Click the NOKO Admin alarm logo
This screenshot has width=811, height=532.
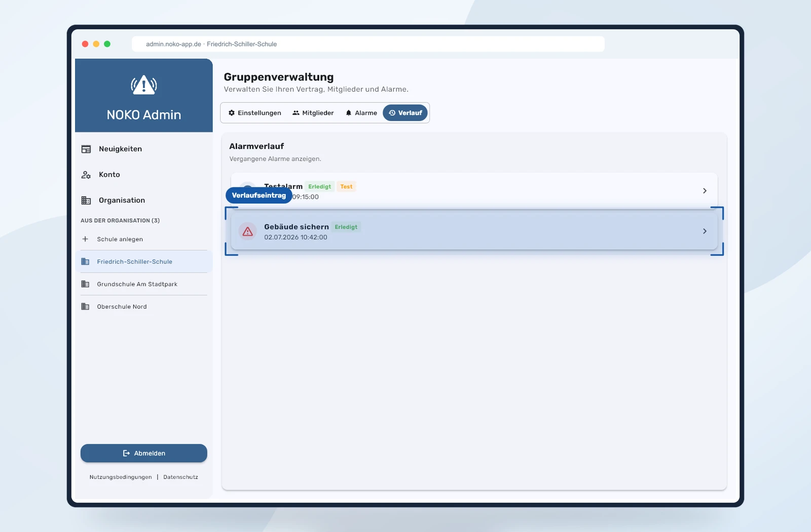click(144, 85)
